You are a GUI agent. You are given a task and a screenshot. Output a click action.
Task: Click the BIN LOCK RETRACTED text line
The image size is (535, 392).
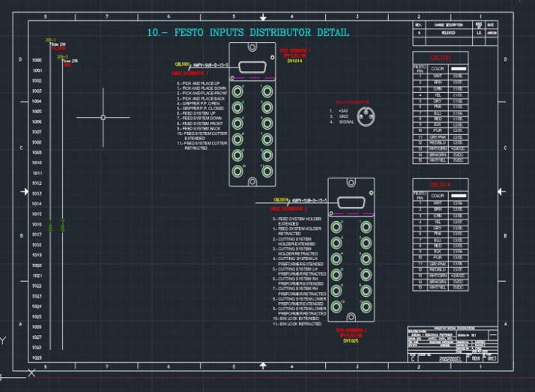point(298,324)
